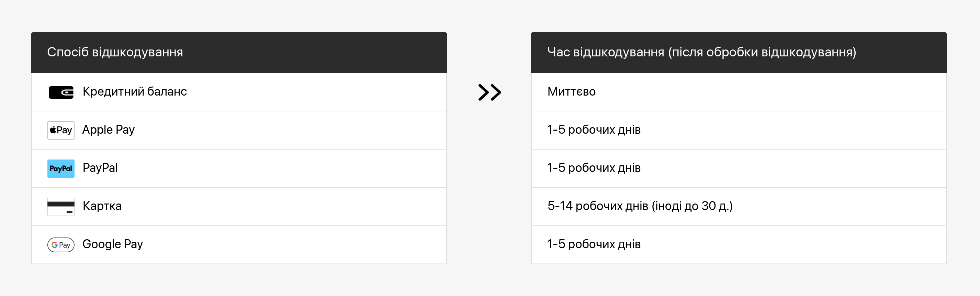
Task: Select the Кредитний баланс row label
Action: click(x=135, y=91)
